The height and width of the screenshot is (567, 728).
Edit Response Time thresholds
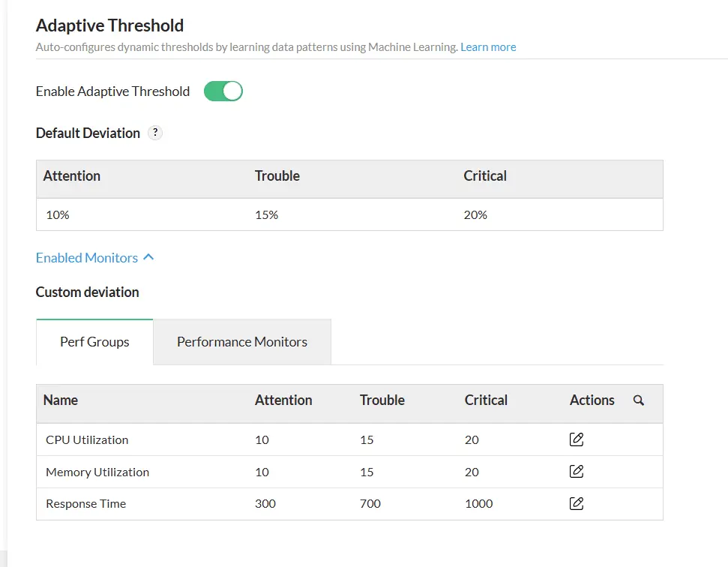coord(576,502)
